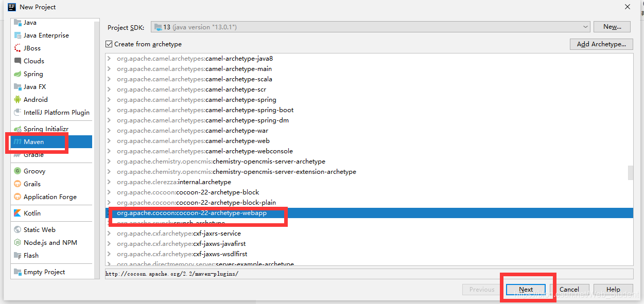644x304 pixels.
Task: Select Groovy project type
Action: (x=51, y=171)
